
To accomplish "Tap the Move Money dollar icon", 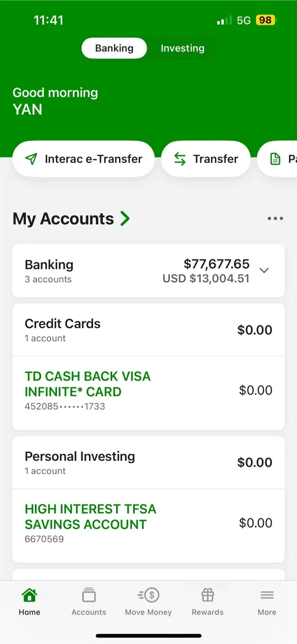I will coord(149,595).
